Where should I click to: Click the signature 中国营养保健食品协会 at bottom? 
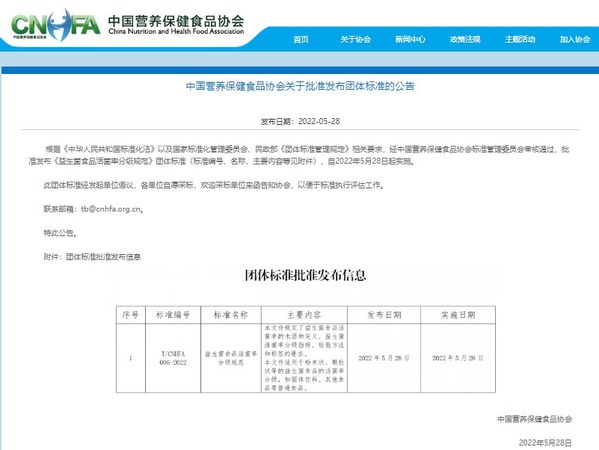(x=534, y=419)
